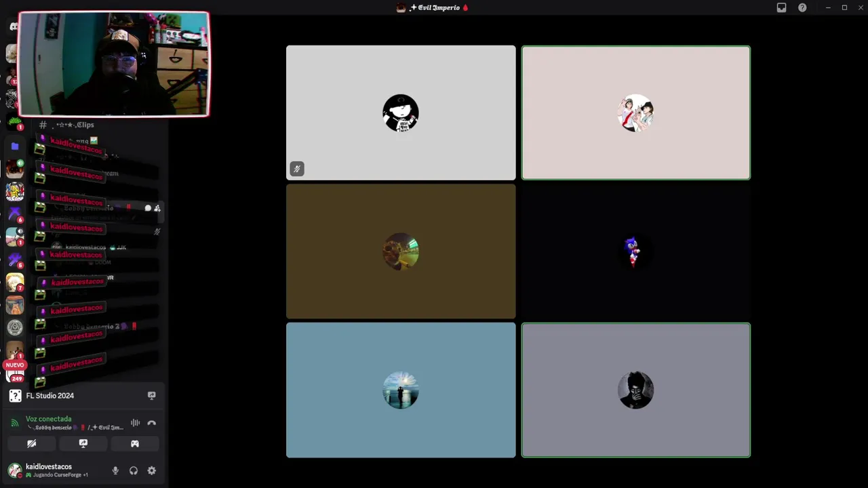Click the kaidlovestacos username in the user panel
This screenshot has width=868, height=488.
pyautogui.click(x=49, y=466)
